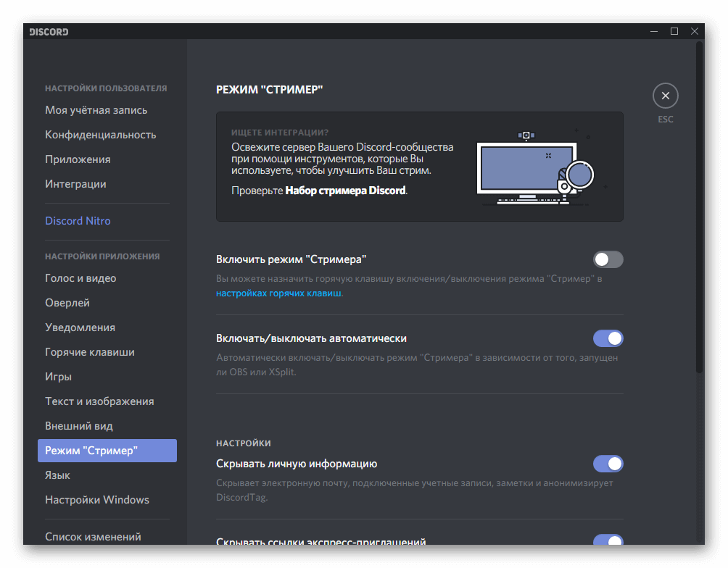
Task: Open the Discord Nitro page
Action: [x=78, y=221]
